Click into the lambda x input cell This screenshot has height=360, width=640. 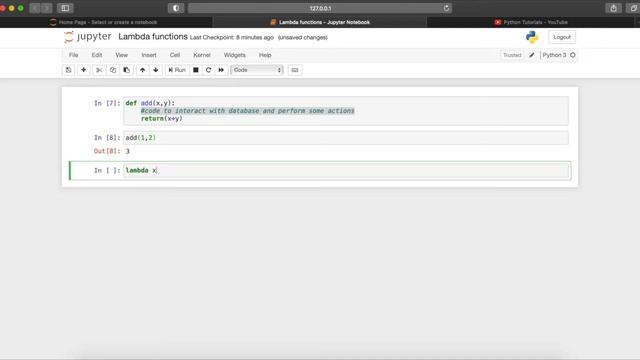click(x=346, y=171)
